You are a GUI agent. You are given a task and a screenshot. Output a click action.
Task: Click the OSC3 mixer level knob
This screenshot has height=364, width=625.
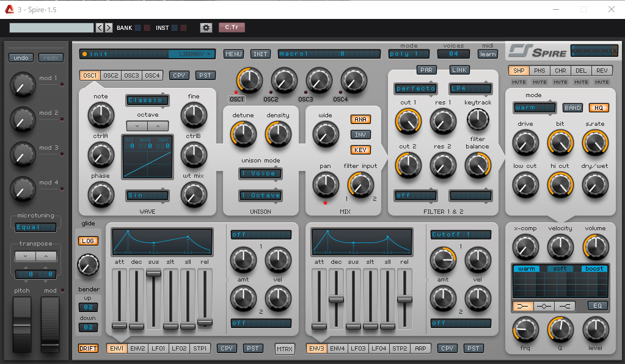click(319, 80)
